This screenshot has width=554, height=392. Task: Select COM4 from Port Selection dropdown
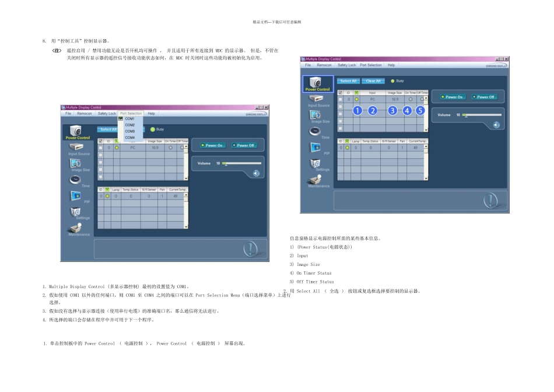(x=129, y=138)
